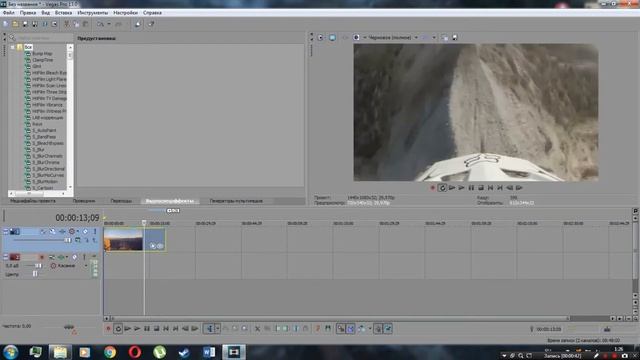Click Play in the timeline transport bar
This screenshot has width=640, height=360.
coord(137,329)
